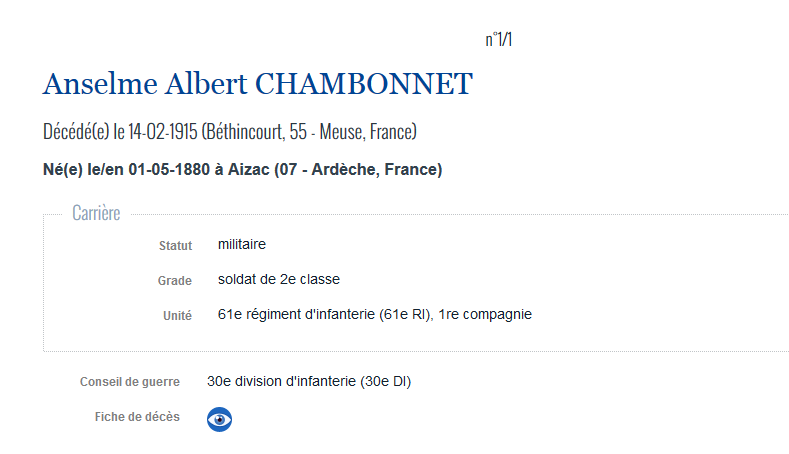789x454 pixels.
Task: Click the record counter n°1/1
Action: [x=499, y=39]
